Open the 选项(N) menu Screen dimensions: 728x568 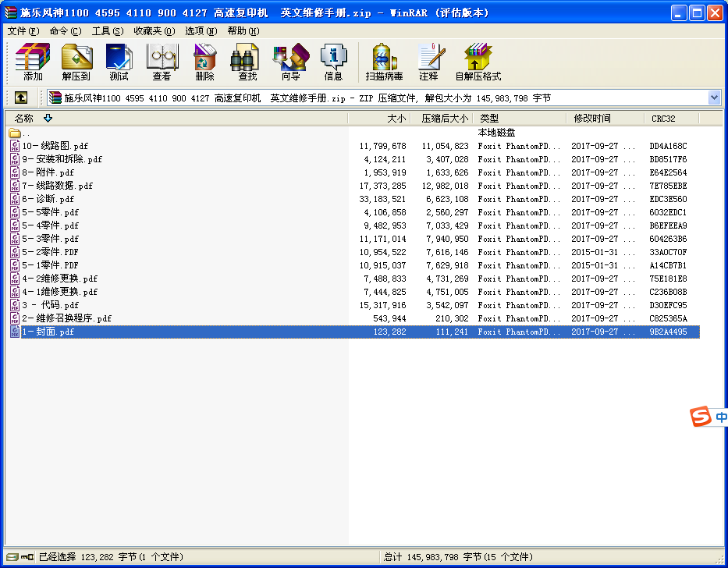point(201,31)
